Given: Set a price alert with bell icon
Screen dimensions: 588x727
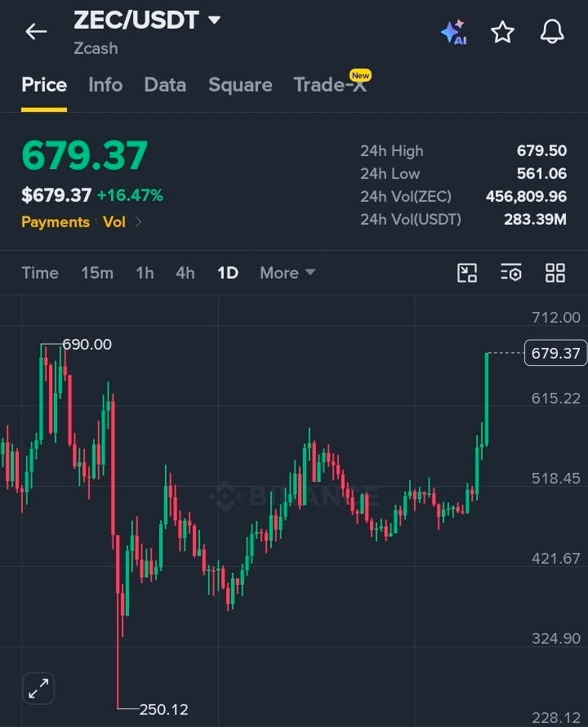Looking at the screenshot, I should click(x=552, y=32).
